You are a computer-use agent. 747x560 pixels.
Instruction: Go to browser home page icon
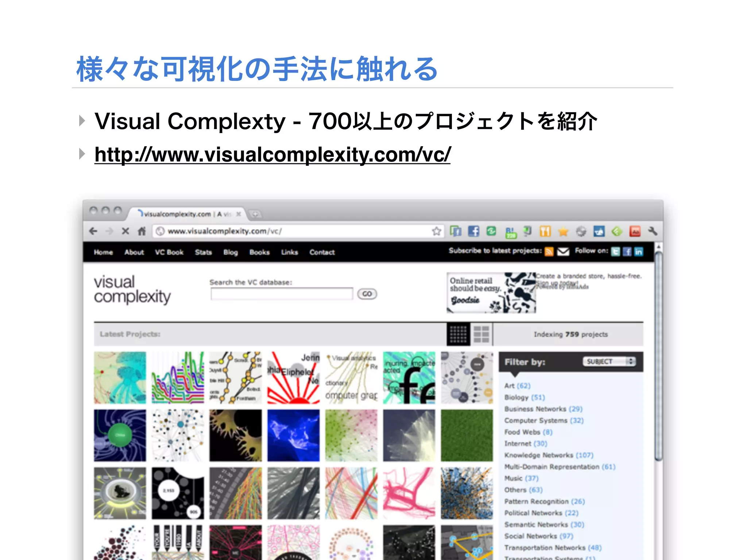click(142, 231)
